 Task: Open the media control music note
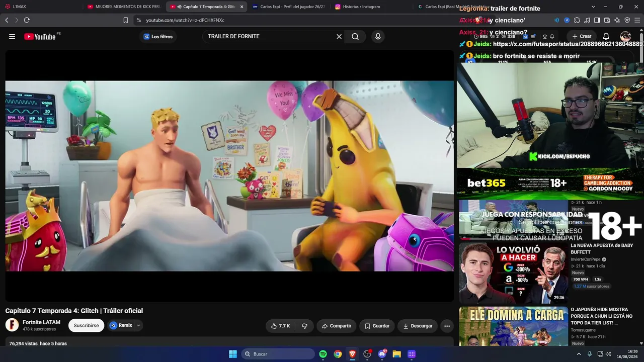(587, 20)
